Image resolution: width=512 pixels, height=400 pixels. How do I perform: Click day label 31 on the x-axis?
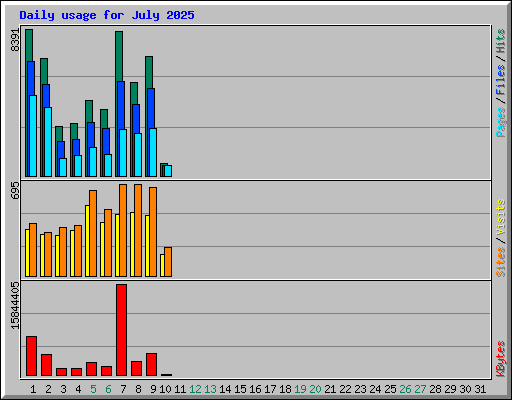[480, 389]
